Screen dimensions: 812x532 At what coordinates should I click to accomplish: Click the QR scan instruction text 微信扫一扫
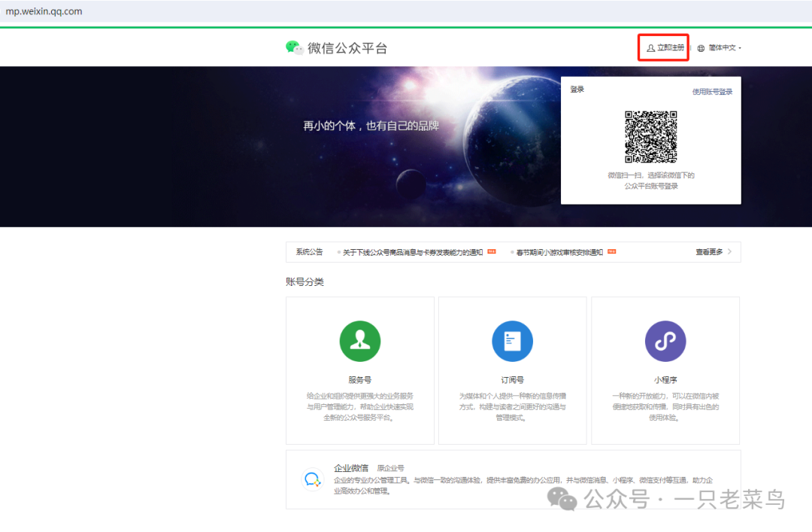tap(651, 181)
